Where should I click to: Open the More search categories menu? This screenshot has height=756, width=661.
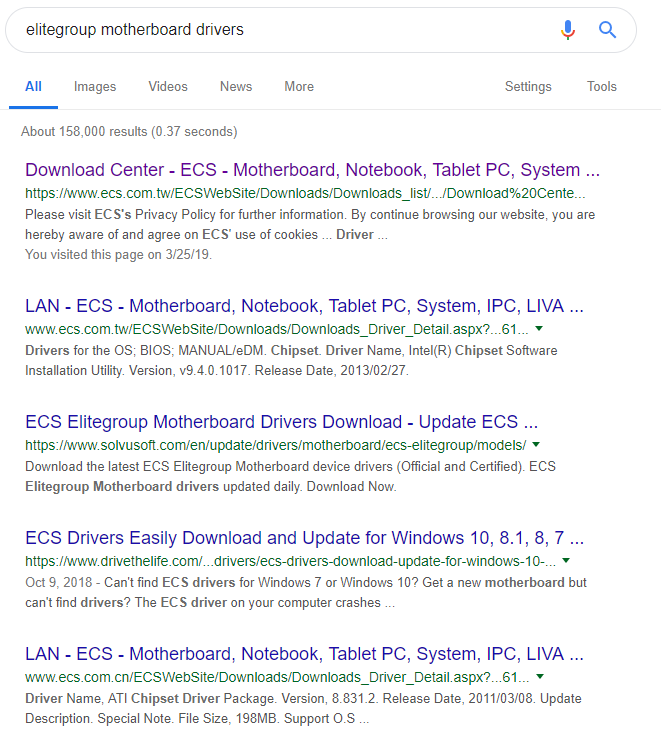[x=299, y=86]
